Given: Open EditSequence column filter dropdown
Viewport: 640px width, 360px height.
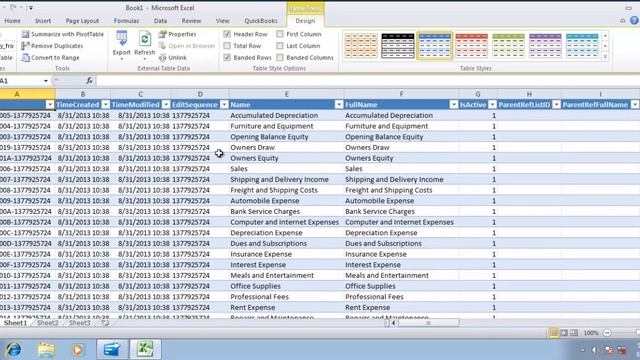Looking at the screenshot, I should pos(224,105).
